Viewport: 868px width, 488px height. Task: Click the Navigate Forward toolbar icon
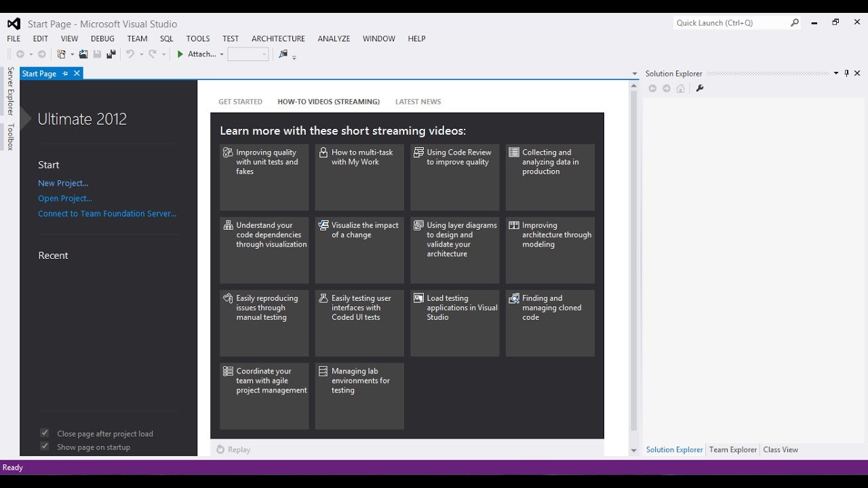(42, 54)
